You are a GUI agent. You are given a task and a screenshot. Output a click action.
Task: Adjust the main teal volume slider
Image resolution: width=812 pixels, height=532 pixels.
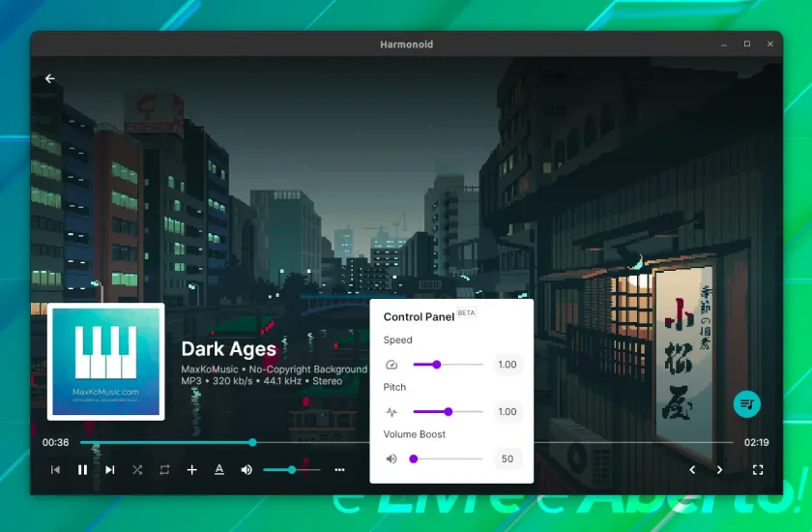pyautogui.click(x=292, y=470)
